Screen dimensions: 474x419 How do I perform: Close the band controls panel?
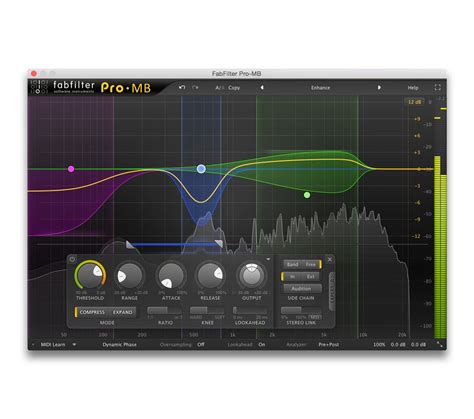330,259
